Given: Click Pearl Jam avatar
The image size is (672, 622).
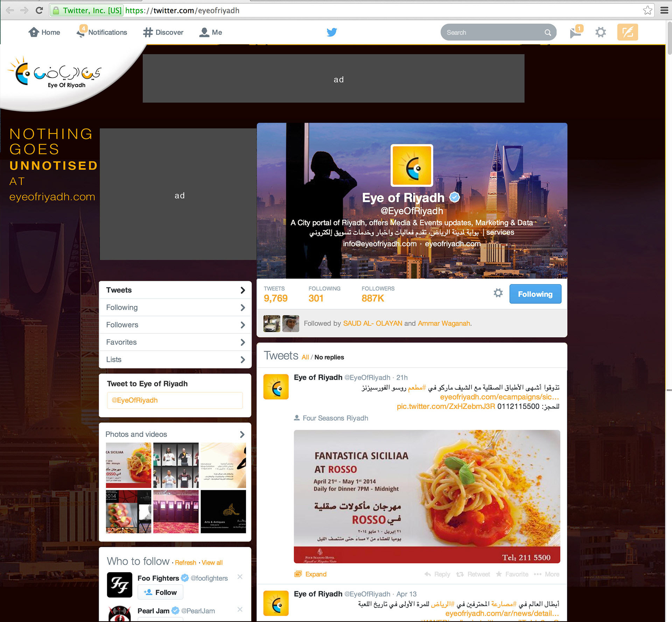Looking at the screenshot, I should (x=120, y=614).
